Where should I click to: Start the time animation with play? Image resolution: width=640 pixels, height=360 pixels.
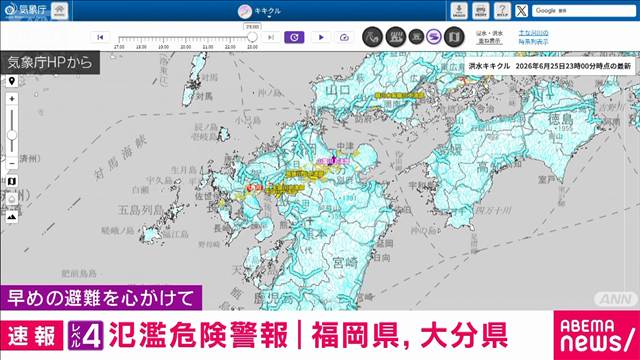321,37
